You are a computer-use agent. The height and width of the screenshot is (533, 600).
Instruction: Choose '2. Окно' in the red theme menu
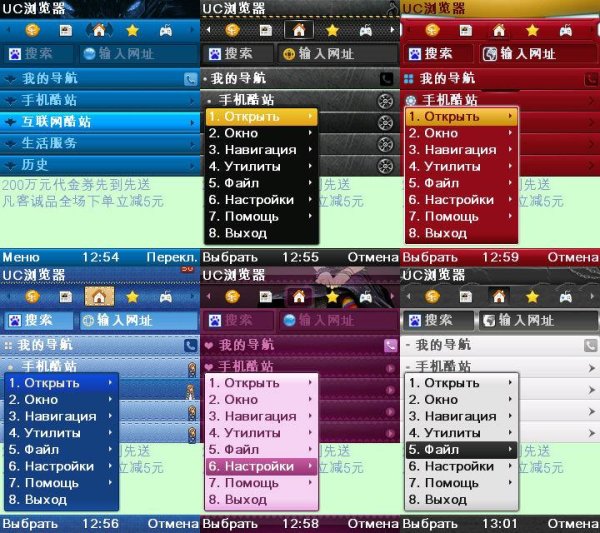coord(461,133)
